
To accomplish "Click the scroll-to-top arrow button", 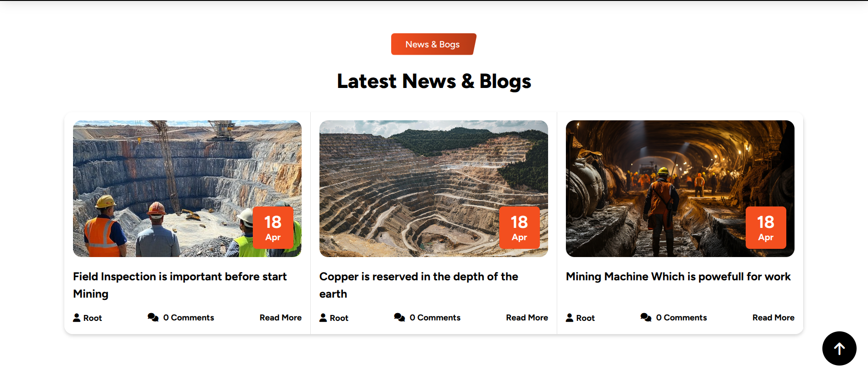I will tap(839, 348).
